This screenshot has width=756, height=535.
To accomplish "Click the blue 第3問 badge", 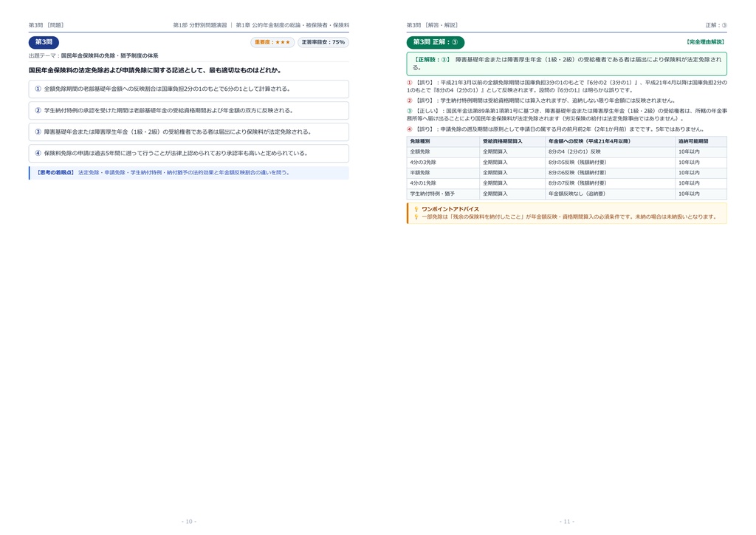I will (x=44, y=42).
